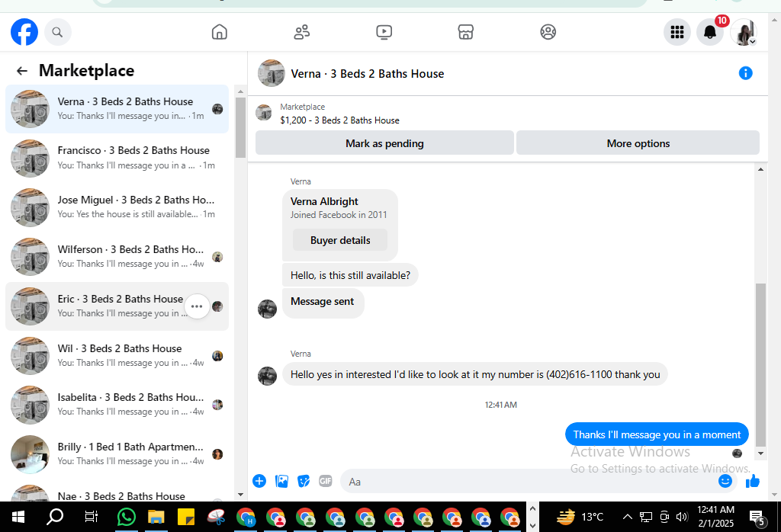Click chat messages scroll down arrow
The width and height of the screenshot is (781, 532).
[760, 453]
